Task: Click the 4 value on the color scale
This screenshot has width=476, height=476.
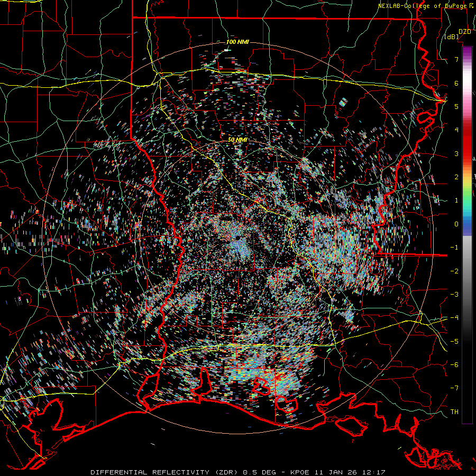Action: 456,130
